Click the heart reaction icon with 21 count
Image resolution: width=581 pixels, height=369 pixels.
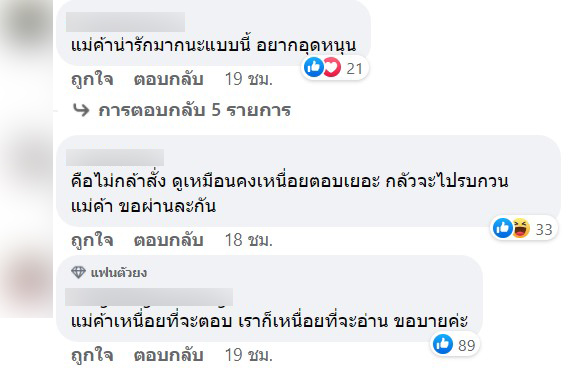332,67
